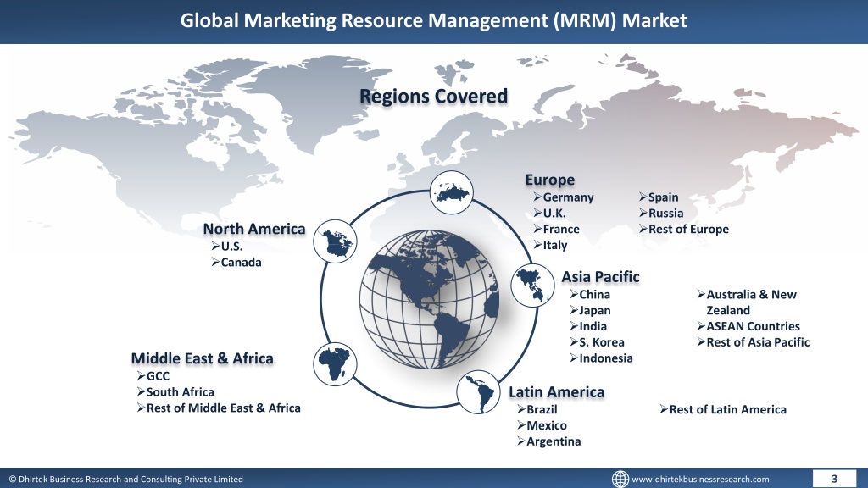Click the 'Germany' bullet item

(564, 197)
